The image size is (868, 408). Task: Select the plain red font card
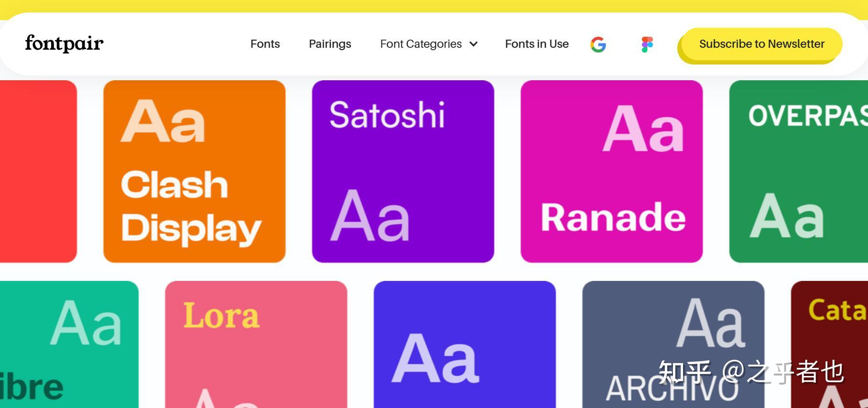(x=38, y=172)
